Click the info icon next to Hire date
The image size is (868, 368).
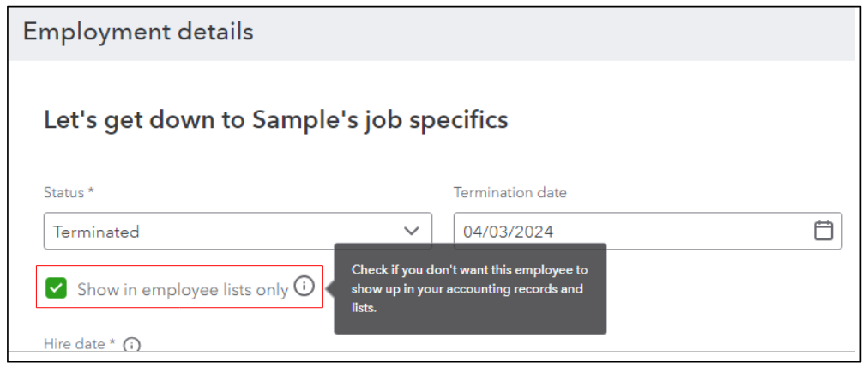131,345
